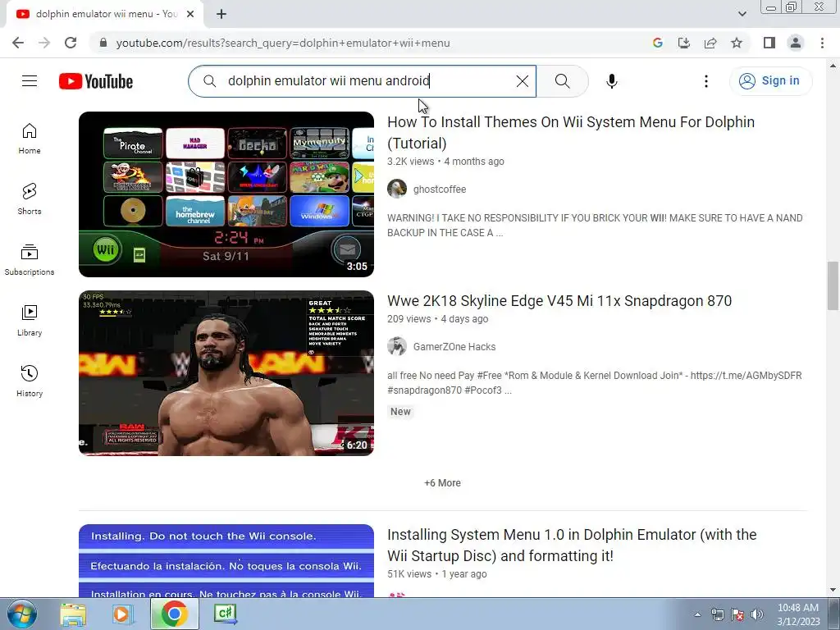Open the YouTube hamburger guide menu
The height and width of the screenshot is (630, 840).
pos(30,81)
